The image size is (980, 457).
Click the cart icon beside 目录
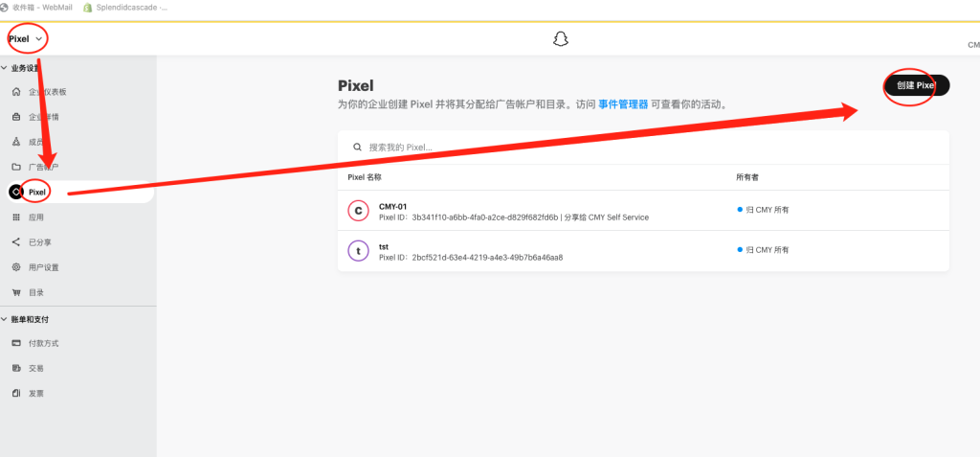click(x=16, y=292)
